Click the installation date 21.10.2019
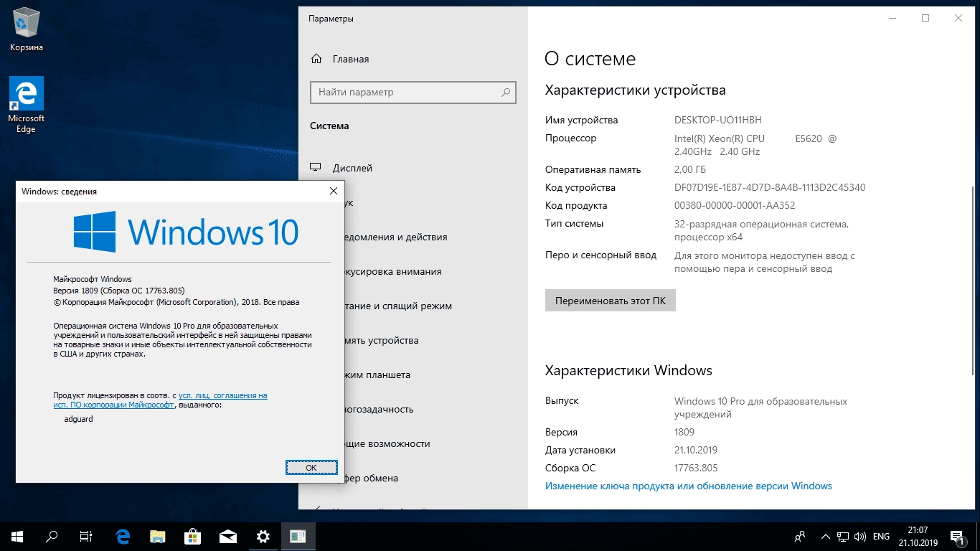This screenshot has height=551, width=980. coord(696,450)
